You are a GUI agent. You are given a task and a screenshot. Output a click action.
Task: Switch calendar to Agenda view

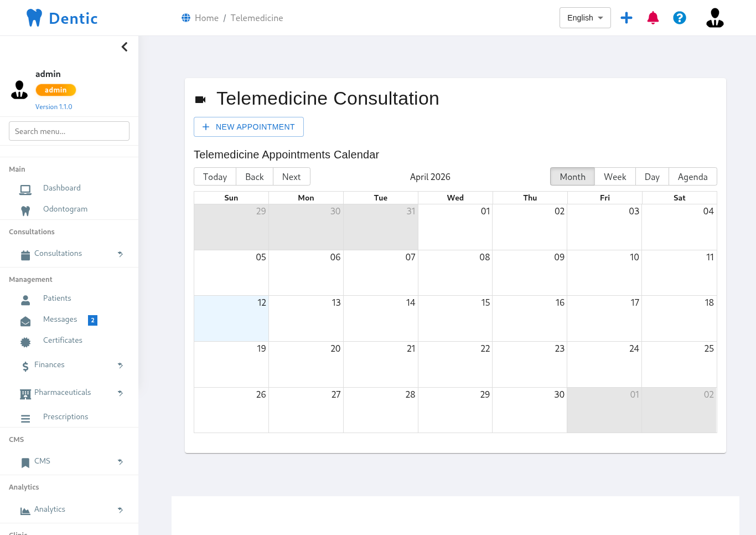point(692,177)
